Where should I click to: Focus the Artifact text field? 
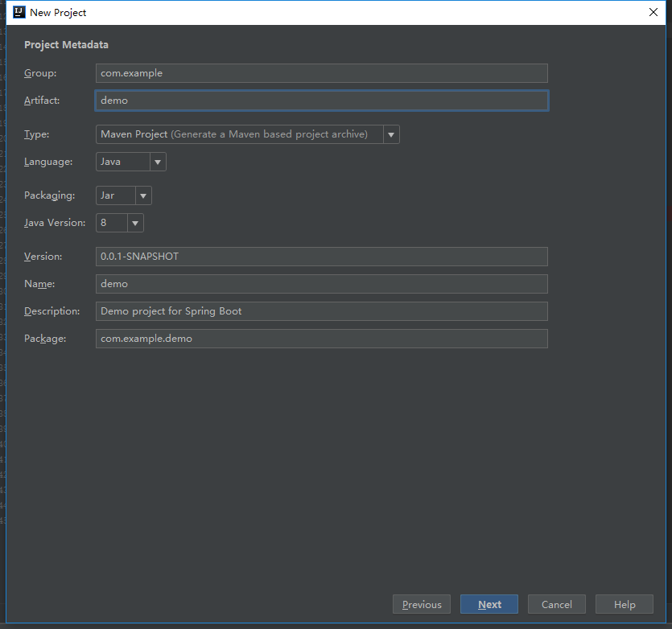[x=321, y=101]
